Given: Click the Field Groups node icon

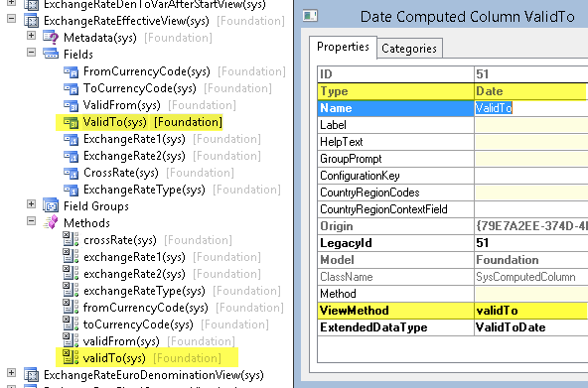Looking at the screenshot, I should [51, 206].
